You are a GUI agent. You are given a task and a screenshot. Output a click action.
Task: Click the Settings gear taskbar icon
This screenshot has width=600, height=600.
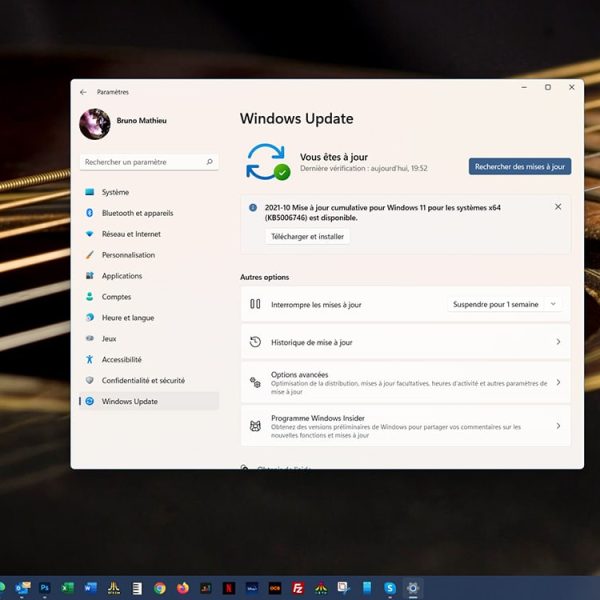click(x=413, y=588)
